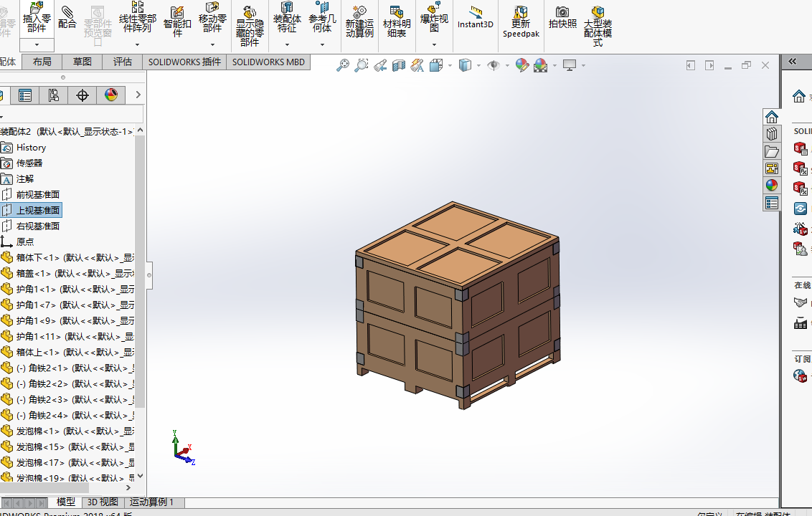Click the View Settings monitor icon
This screenshot has width=812, height=516.
pyautogui.click(x=570, y=65)
